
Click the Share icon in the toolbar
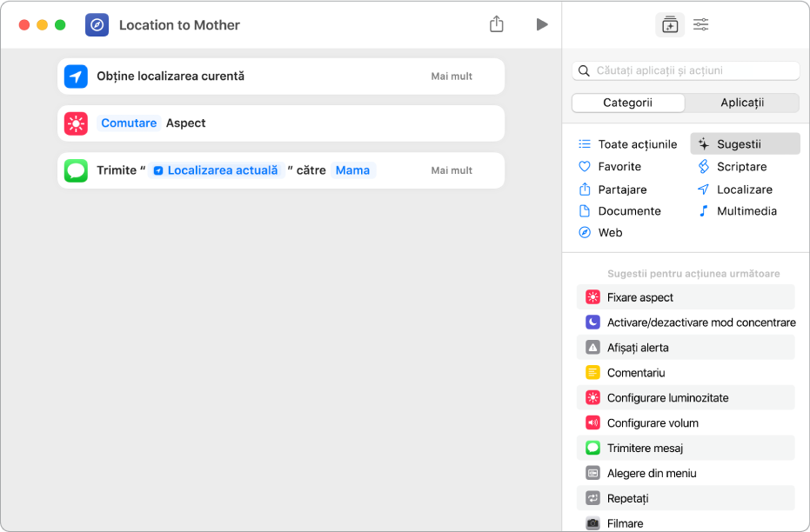click(496, 24)
